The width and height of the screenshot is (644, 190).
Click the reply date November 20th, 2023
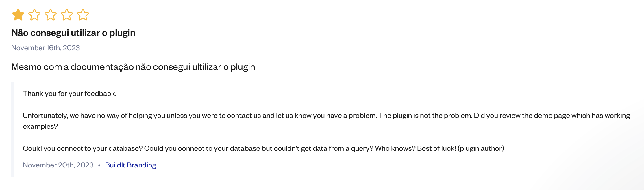(58, 165)
